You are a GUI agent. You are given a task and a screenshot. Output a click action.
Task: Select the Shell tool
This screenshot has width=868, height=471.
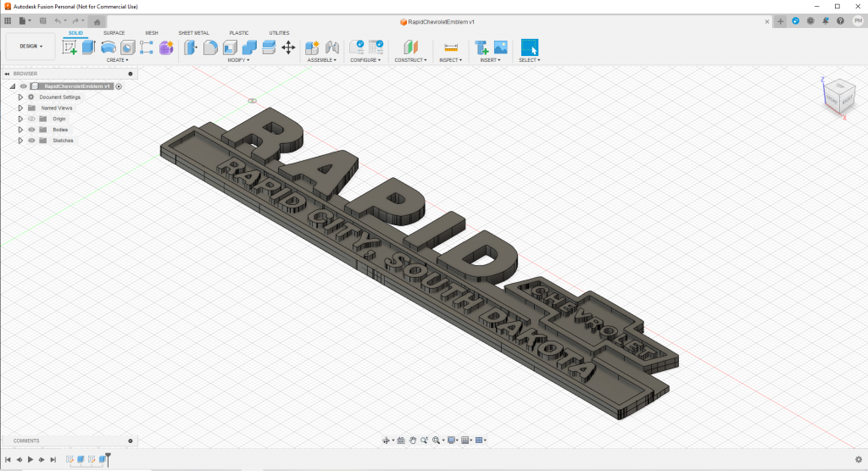coord(231,47)
